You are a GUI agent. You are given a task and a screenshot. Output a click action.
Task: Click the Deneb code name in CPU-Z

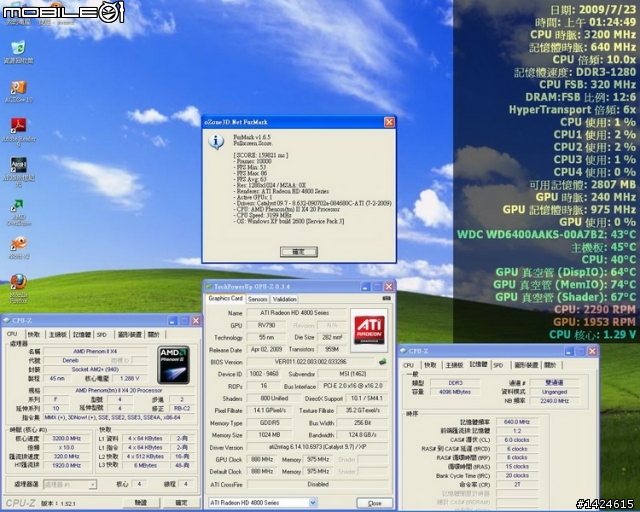pos(71,361)
